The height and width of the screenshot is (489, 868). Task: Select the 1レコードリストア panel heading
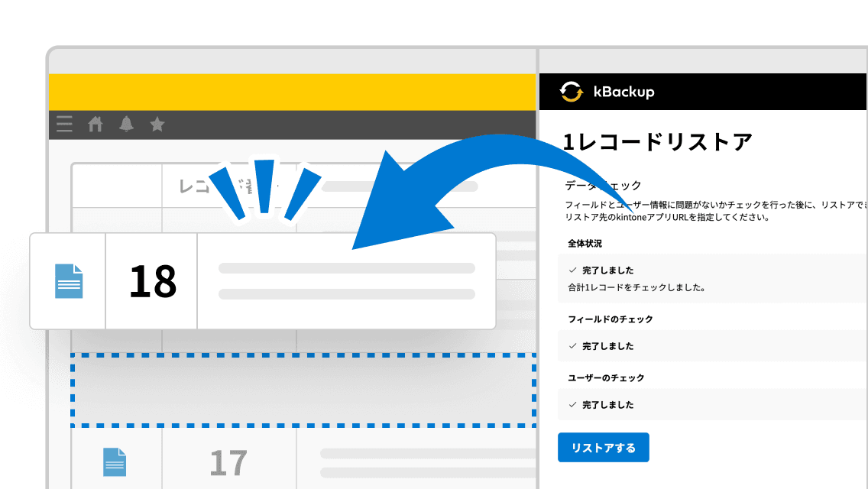pos(656,141)
